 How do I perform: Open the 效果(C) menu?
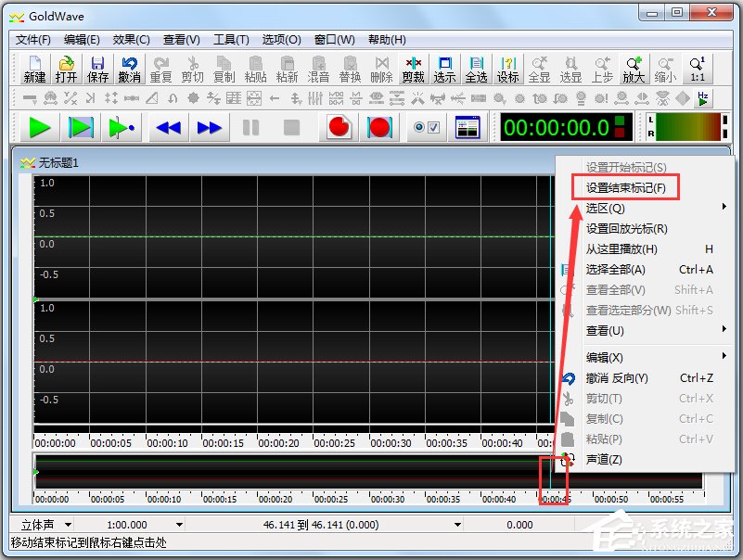132,40
